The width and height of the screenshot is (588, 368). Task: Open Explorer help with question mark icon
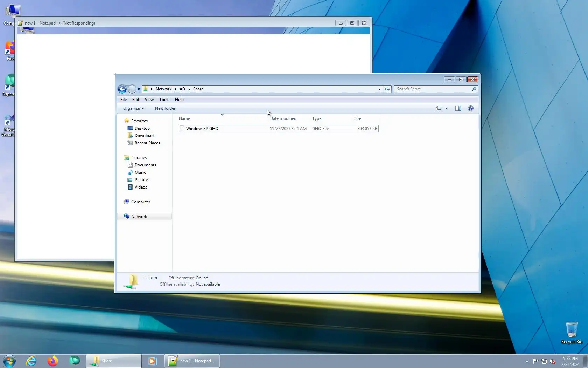[471, 108]
